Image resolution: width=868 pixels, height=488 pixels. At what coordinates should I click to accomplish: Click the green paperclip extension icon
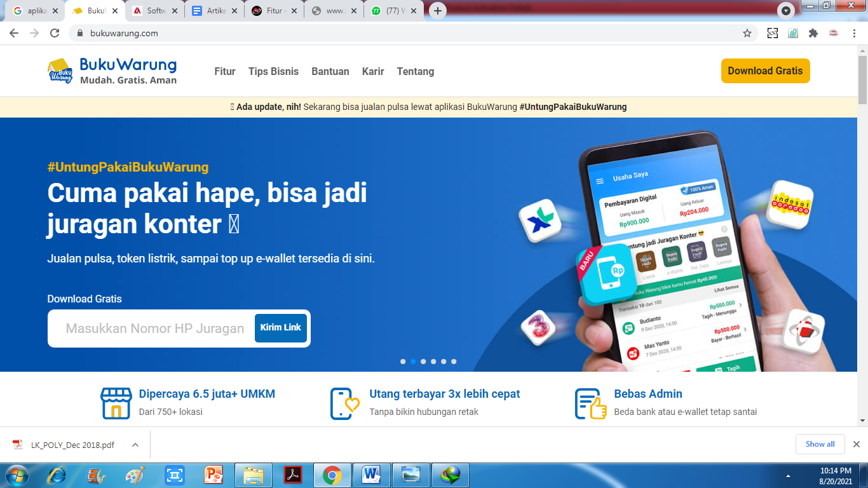click(793, 33)
